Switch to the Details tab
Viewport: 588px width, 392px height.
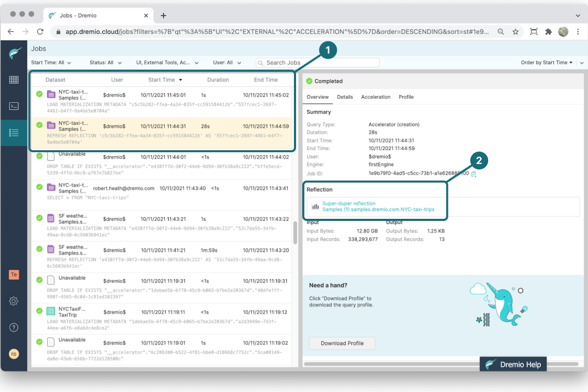pyautogui.click(x=345, y=97)
